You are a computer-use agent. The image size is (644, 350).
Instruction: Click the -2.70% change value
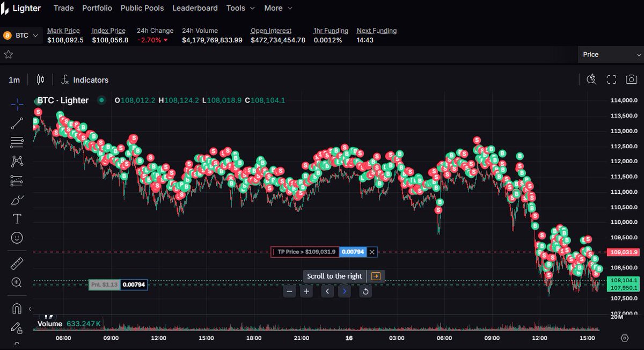152,40
